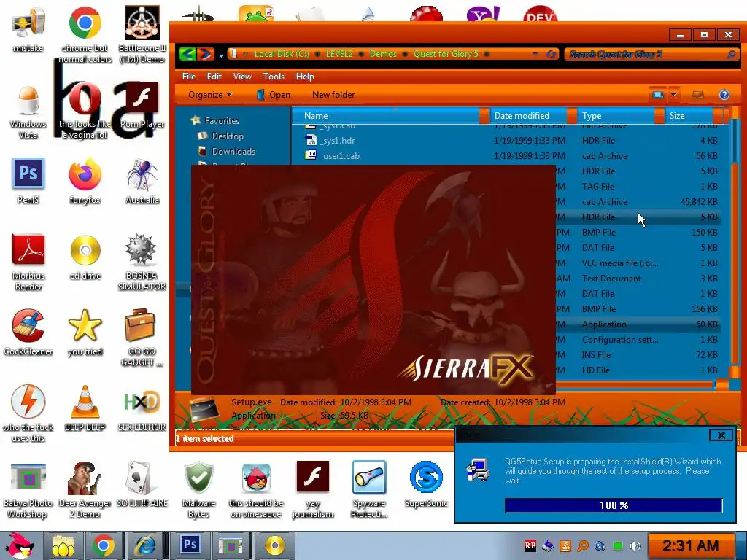The image size is (747, 560).
Task: Open the Organize dropdown menu
Action: [210, 95]
